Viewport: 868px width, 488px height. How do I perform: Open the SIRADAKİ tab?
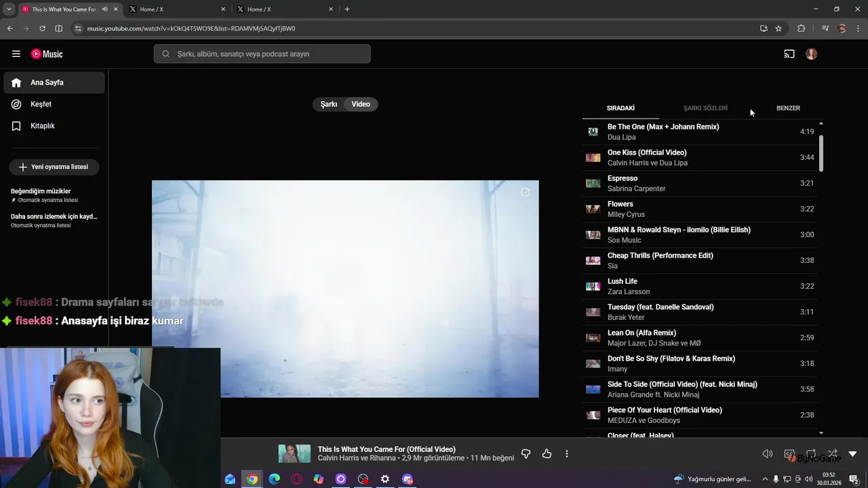coord(620,108)
